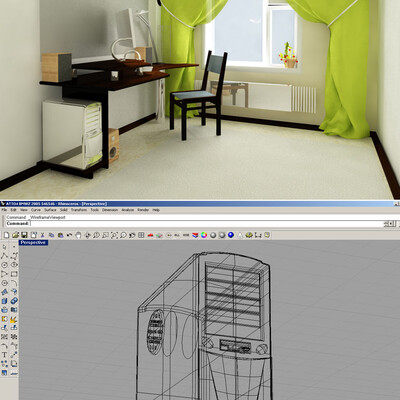This screenshot has height=400, width=400.
Task: Open the File menu
Action: click(x=4, y=210)
